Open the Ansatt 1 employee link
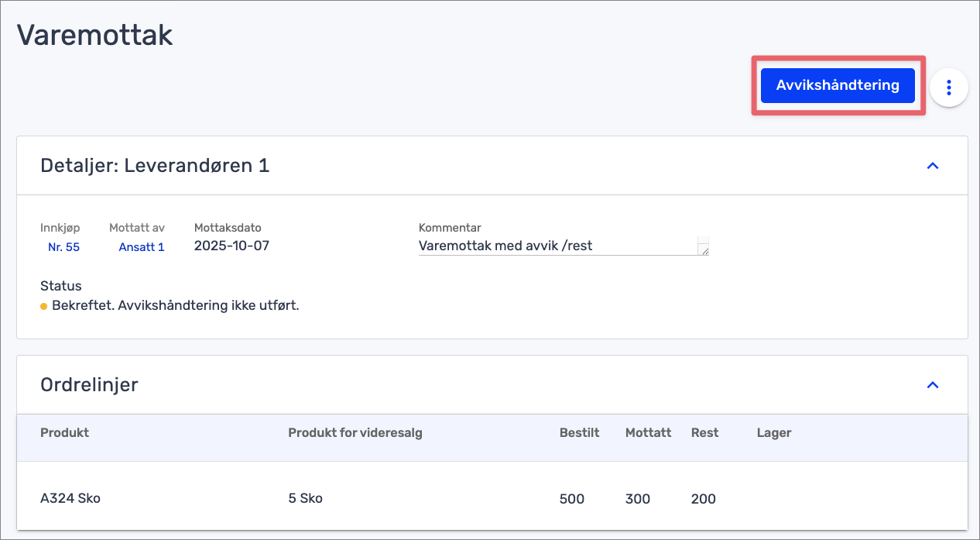The height and width of the screenshot is (540, 980). pos(141,247)
